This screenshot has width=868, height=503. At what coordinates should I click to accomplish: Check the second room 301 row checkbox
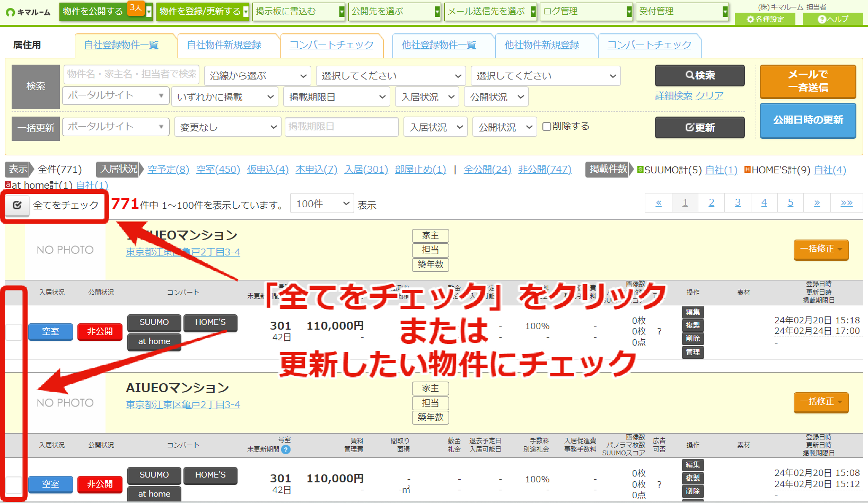[x=14, y=485]
